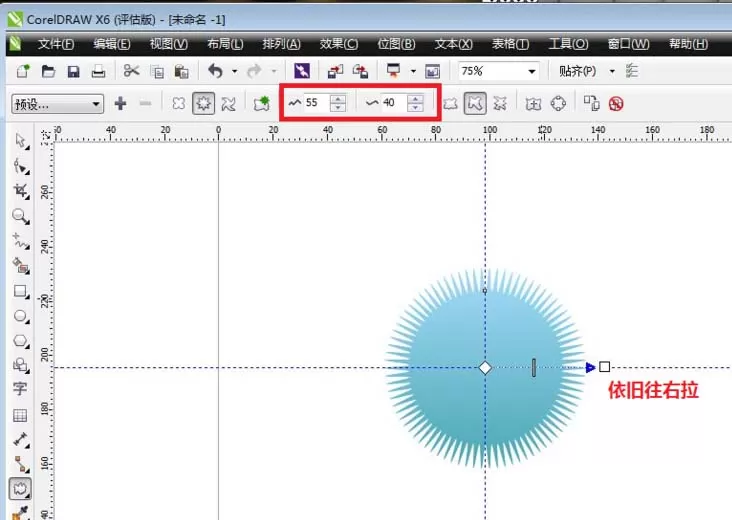Screen dimensions: 732x520
Task: Click the Options icon beside Snap
Action: point(632,71)
